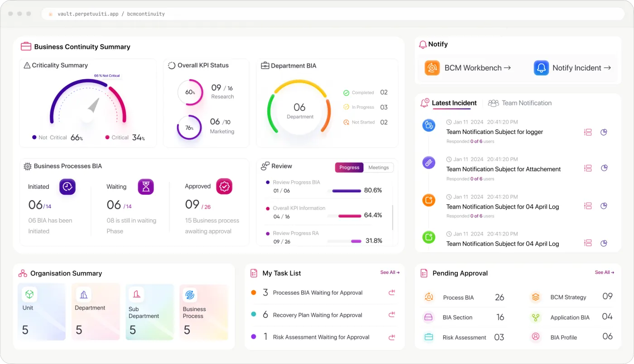Click the Organisation Summary hierarchy icon
The width and height of the screenshot is (634, 364).
[x=23, y=273]
